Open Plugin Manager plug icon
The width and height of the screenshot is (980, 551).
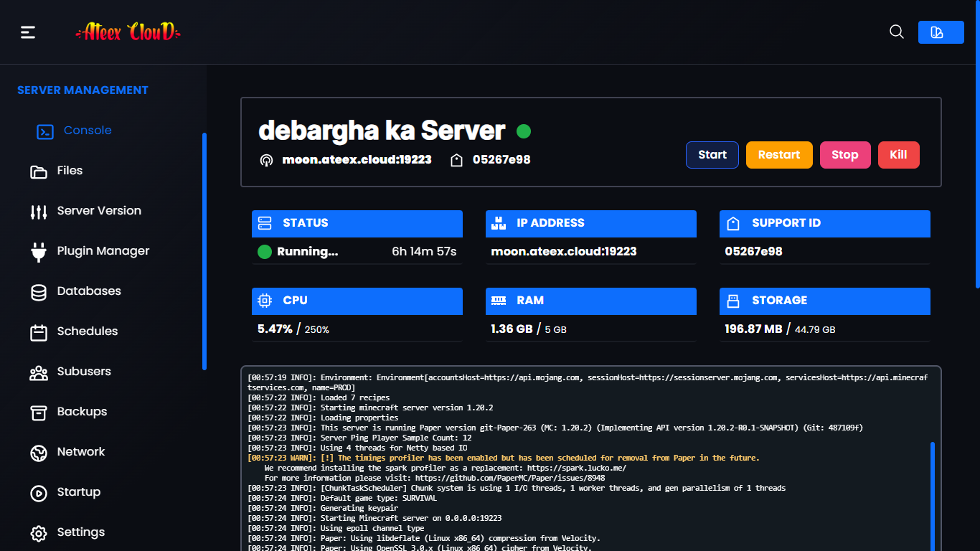[x=38, y=252]
